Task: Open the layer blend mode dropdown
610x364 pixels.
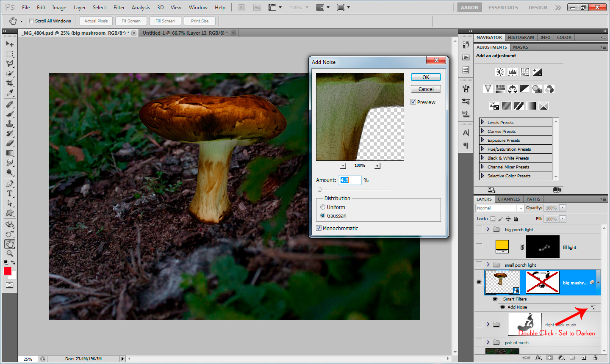Action: [500, 208]
